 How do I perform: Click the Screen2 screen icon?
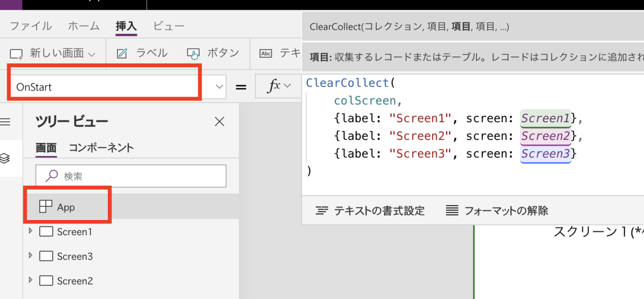[x=47, y=280]
